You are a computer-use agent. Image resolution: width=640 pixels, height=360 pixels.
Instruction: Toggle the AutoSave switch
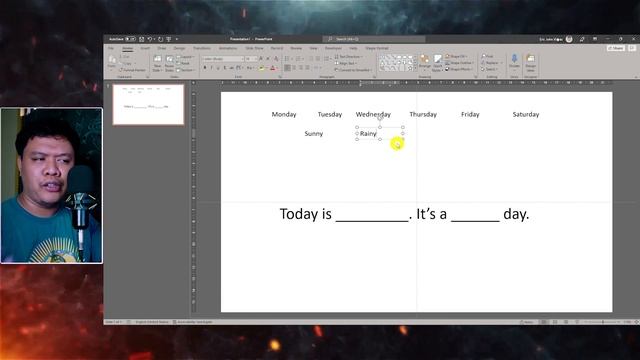[x=130, y=39]
